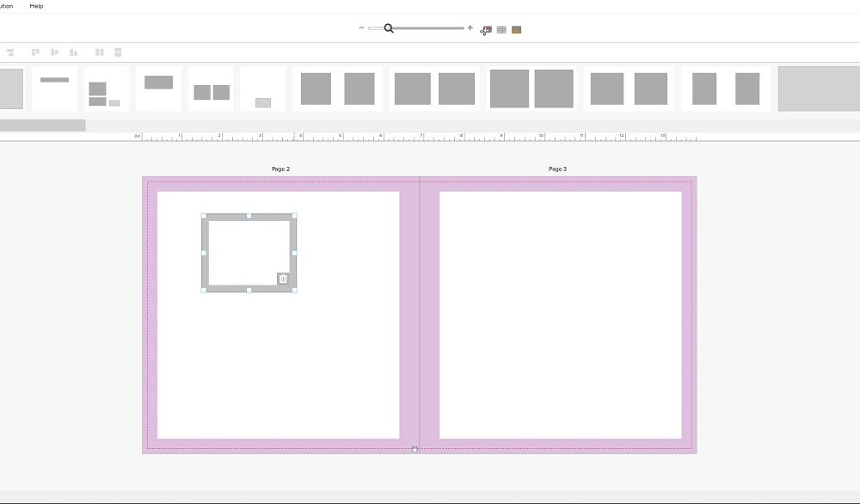The width and height of the screenshot is (860, 504).
Task: Toggle the gray grid overlay icon
Action: point(501,29)
